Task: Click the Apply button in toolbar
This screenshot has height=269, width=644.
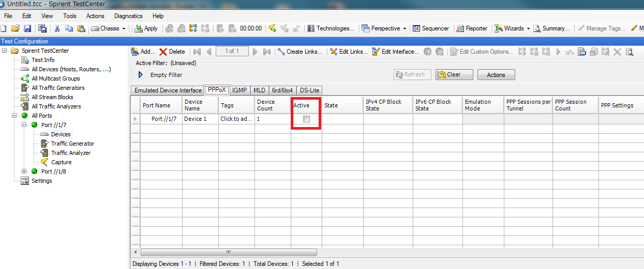Action: pyautogui.click(x=146, y=28)
